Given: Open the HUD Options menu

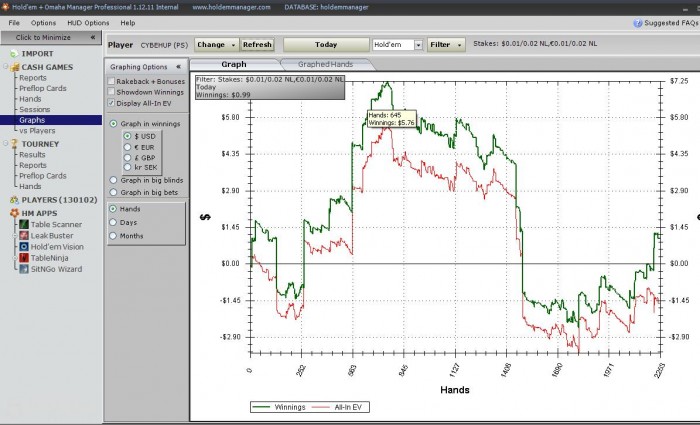Looking at the screenshot, I should (88, 23).
